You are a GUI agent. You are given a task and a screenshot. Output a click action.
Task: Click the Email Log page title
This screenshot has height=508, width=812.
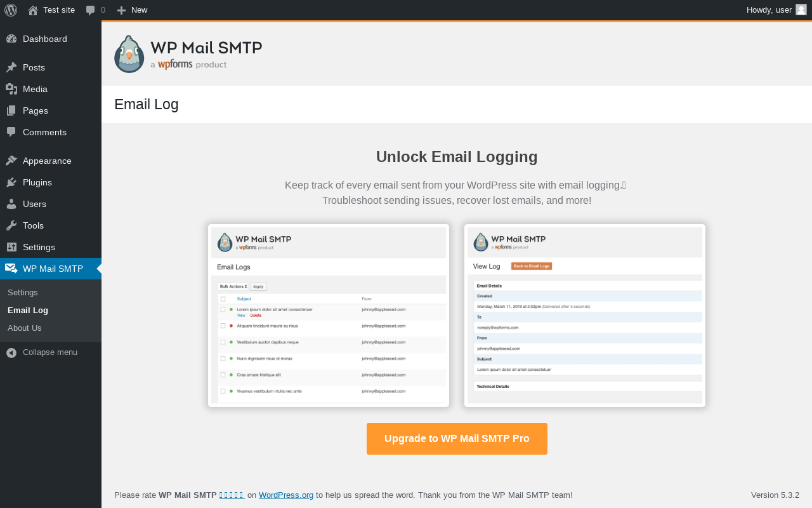(x=147, y=105)
